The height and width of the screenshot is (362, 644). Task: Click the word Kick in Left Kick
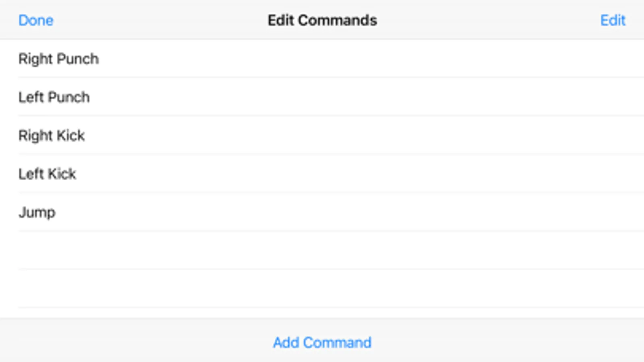[62, 174]
